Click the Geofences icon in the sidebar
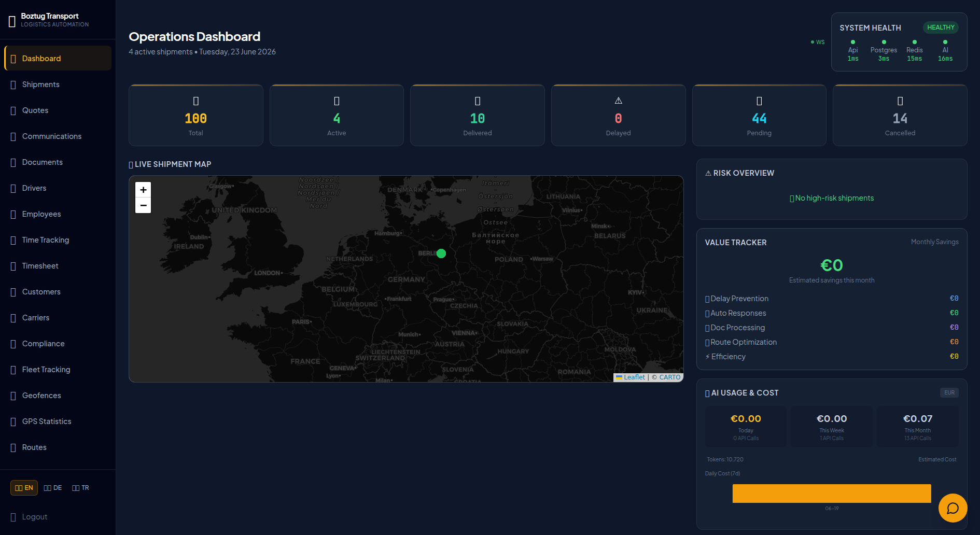980x535 pixels. click(x=13, y=396)
